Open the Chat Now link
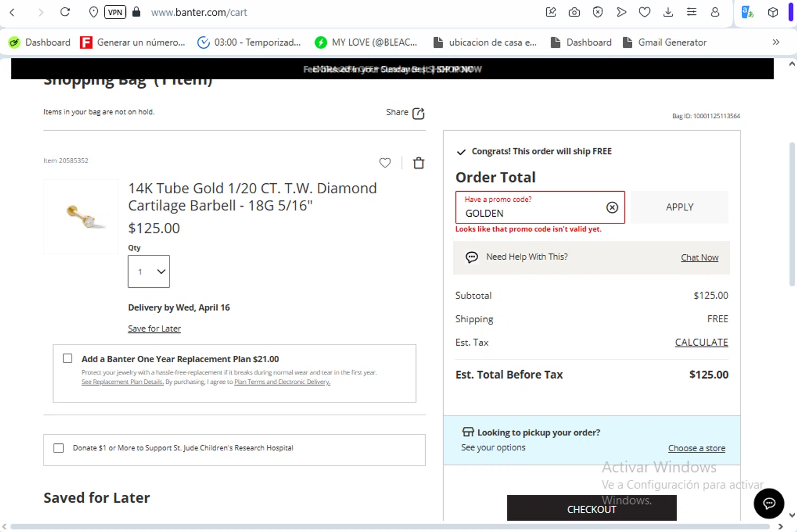 699,258
